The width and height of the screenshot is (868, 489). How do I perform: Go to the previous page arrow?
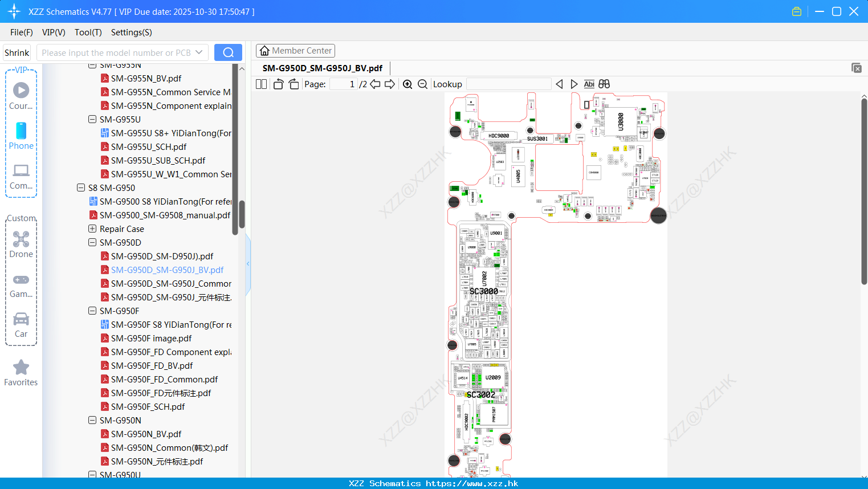tap(375, 84)
